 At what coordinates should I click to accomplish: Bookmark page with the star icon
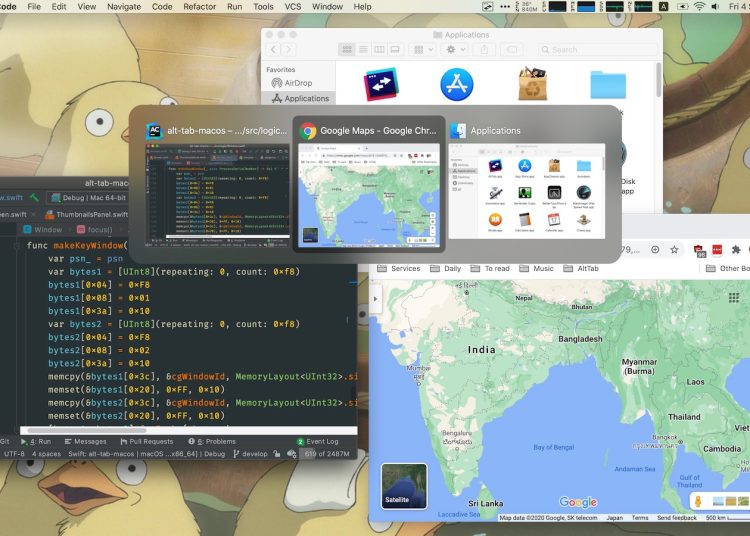tap(674, 249)
